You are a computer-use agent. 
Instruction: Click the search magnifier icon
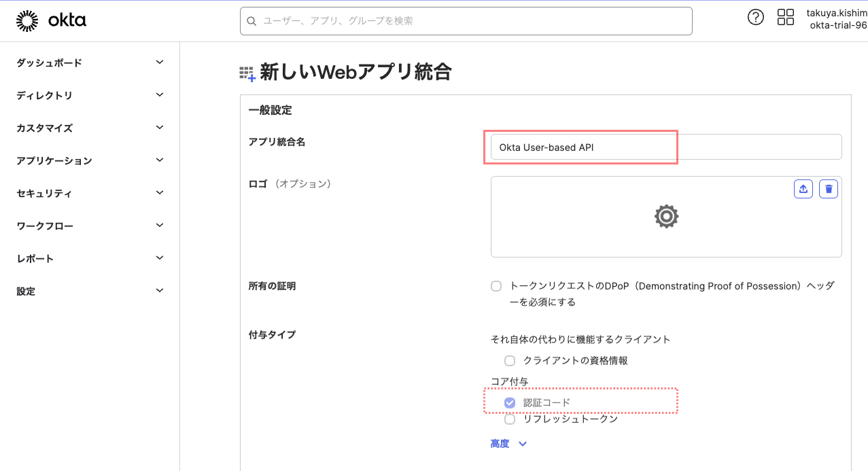click(x=251, y=21)
